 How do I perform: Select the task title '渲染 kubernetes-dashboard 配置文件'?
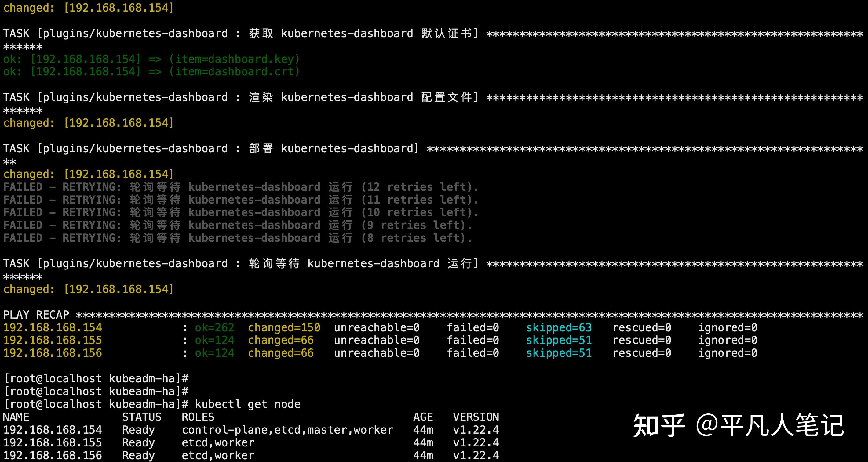click(360, 97)
